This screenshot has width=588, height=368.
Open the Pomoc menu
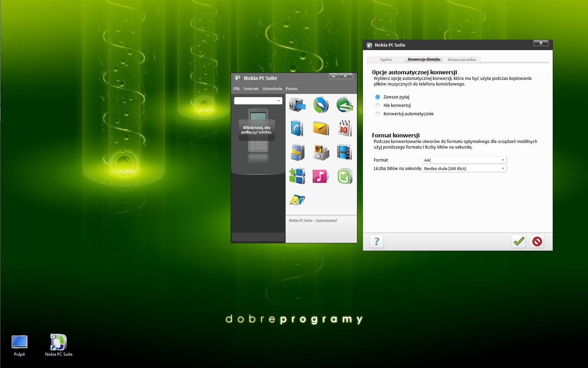(292, 89)
